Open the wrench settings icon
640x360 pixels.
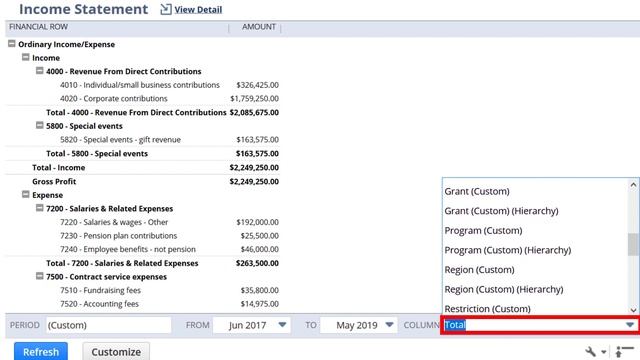(x=590, y=351)
